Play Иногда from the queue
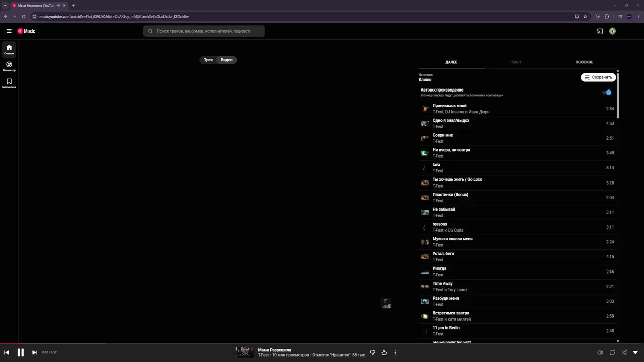This screenshot has width=644, height=362. tap(517, 271)
